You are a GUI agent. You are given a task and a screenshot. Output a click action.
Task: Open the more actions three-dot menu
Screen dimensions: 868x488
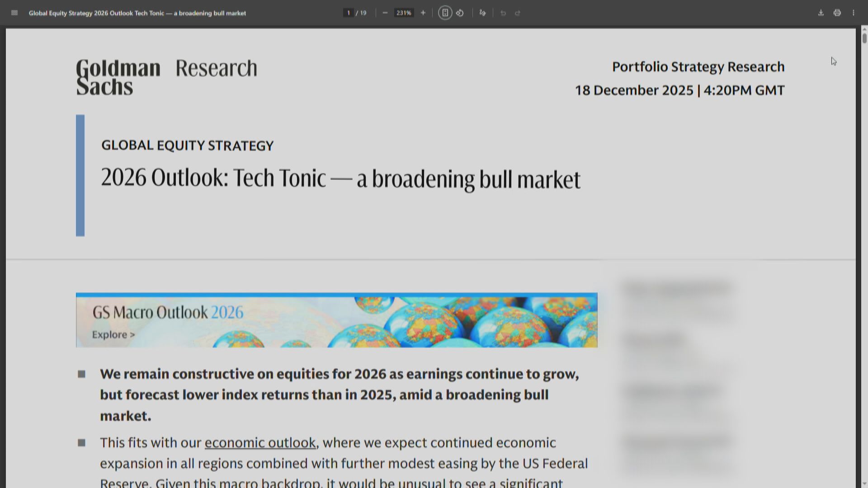point(854,13)
